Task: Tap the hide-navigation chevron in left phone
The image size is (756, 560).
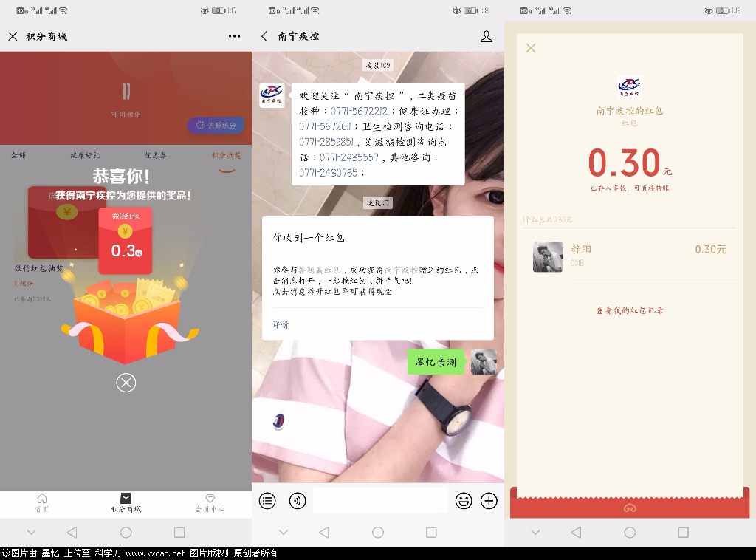Action: point(31,532)
